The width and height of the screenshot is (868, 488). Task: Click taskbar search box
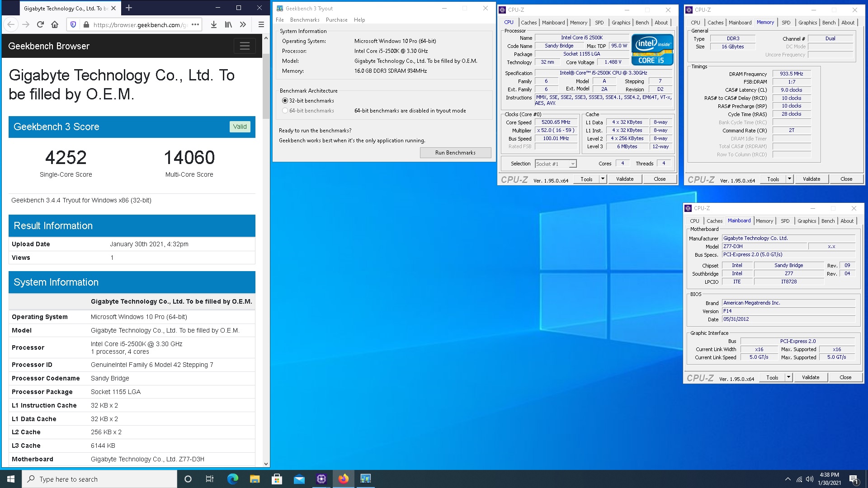click(x=99, y=479)
